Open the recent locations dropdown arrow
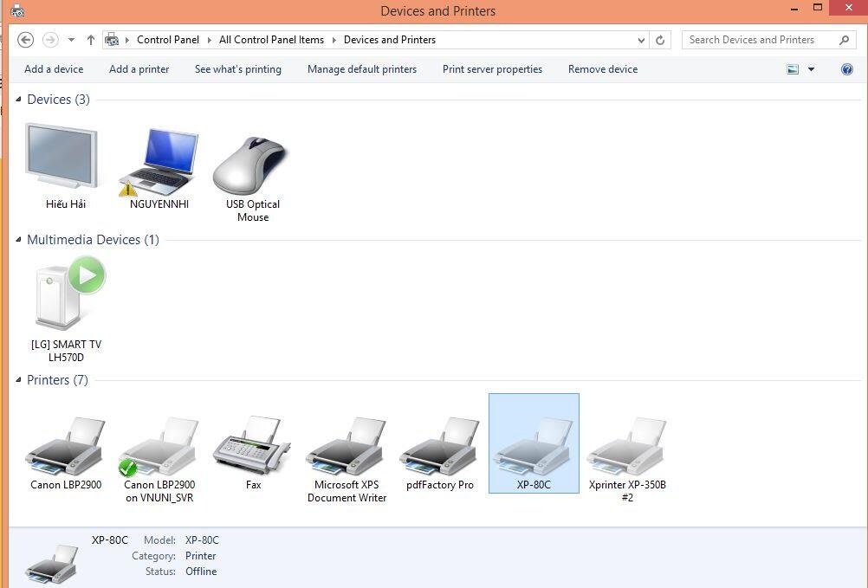The width and height of the screenshot is (868, 588). (x=71, y=40)
